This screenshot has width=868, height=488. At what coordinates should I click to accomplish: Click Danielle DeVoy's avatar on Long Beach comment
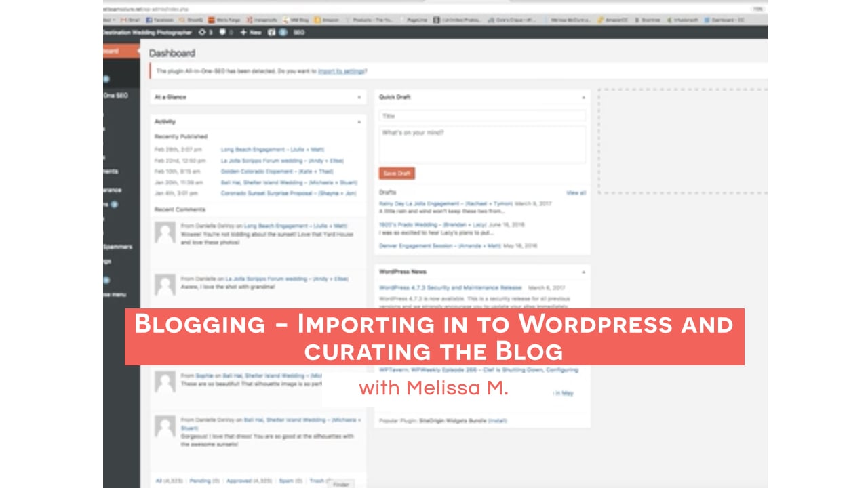pyautogui.click(x=165, y=233)
